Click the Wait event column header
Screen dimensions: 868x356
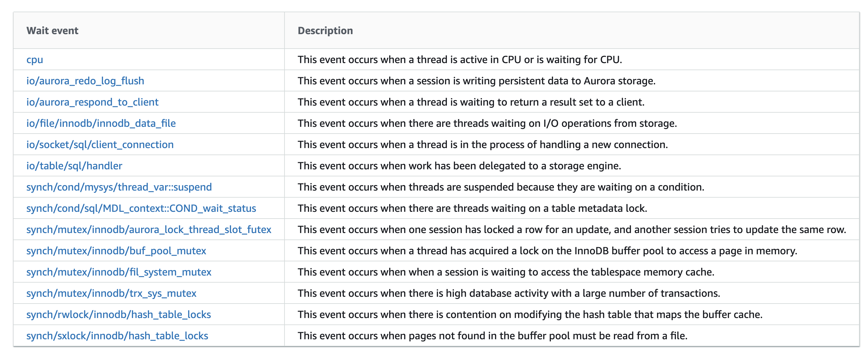pyautogui.click(x=52, y=31)
